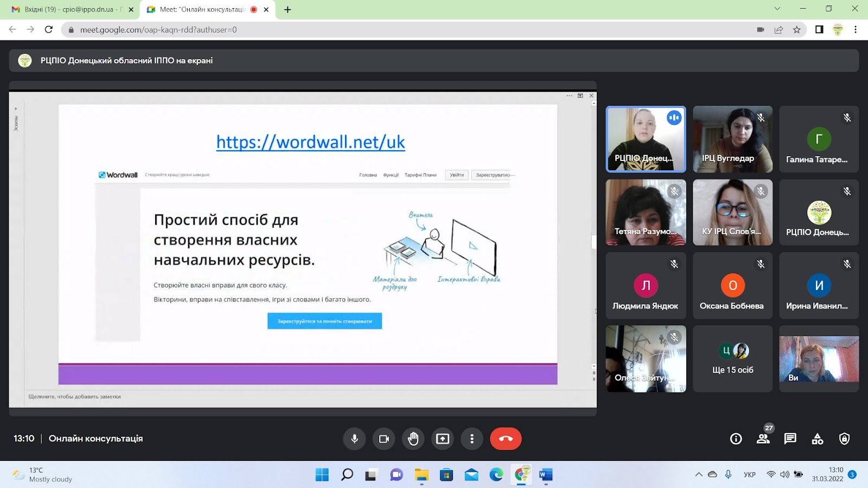The height and width of the screenshot is (488, 868).
Task: Open the Chrome three-dot menu
Action: coord(856,30)
